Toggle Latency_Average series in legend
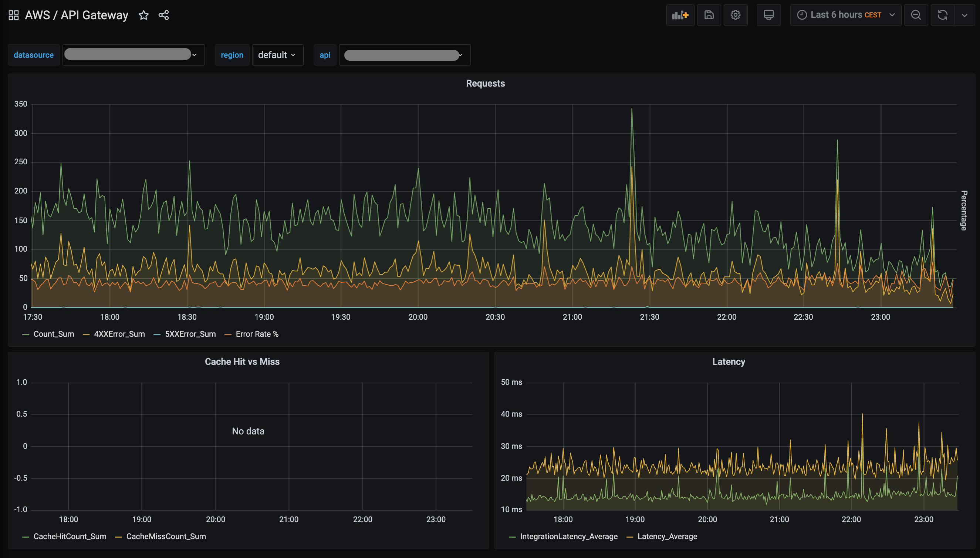Image resolution: width=980 pixels, height=558 pixels. pos(667,537)
